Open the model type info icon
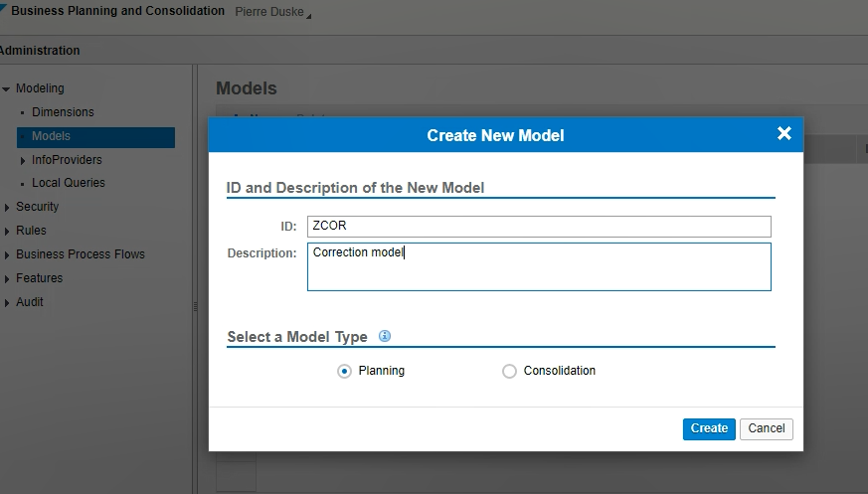This screenshot has height=494, width=868. 384,336
